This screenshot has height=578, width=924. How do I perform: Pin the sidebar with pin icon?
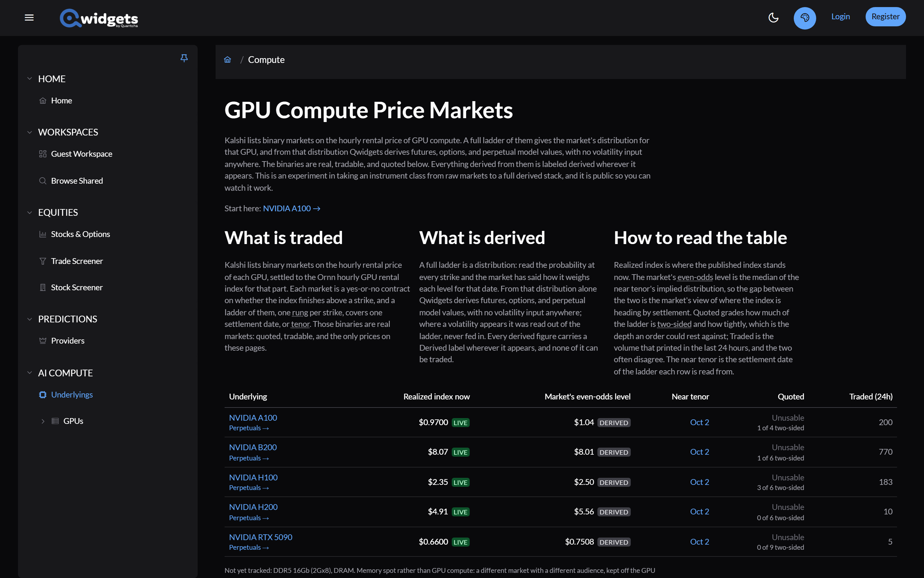[x=184, y=58]
